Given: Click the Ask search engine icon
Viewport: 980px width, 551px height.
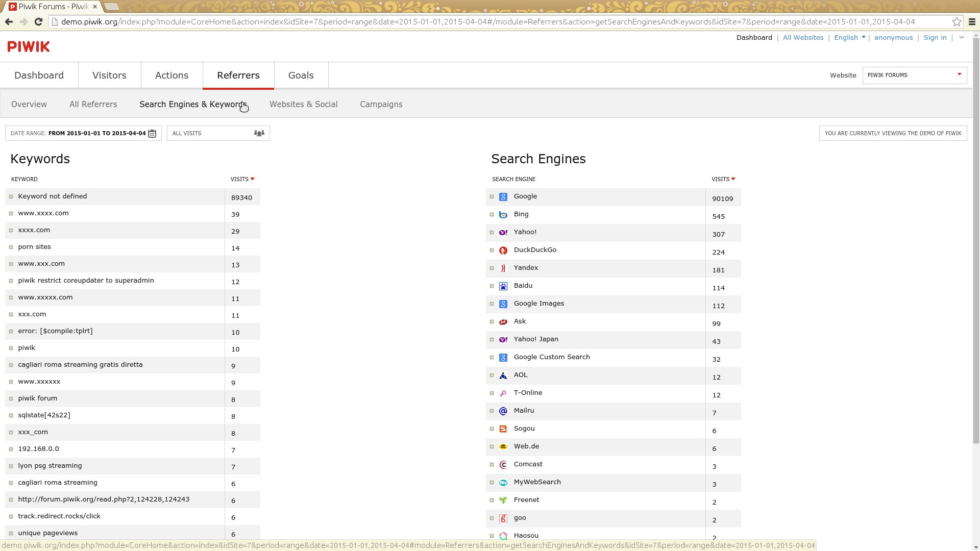Looking at the screenshot, I should [503, 322].
